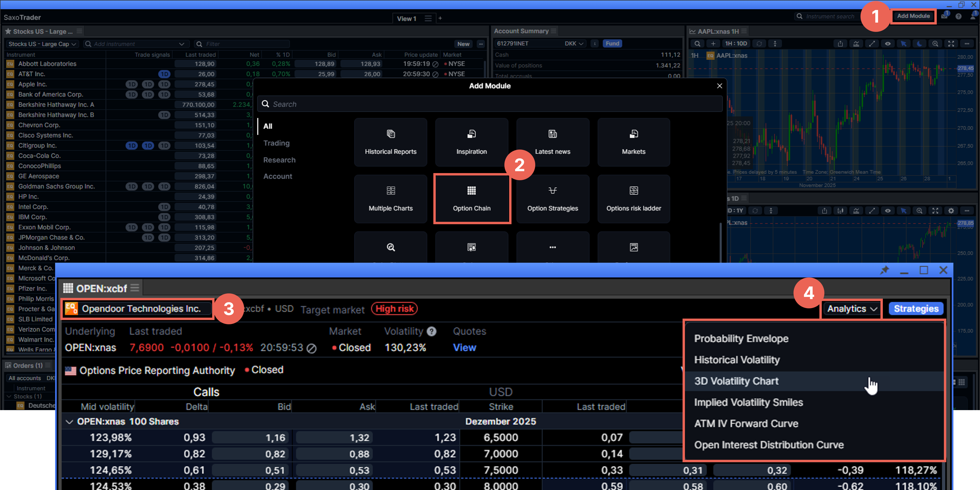Toggle dark mode on the AAPL chart
The image size is (980, 490).
coord(919,44)
